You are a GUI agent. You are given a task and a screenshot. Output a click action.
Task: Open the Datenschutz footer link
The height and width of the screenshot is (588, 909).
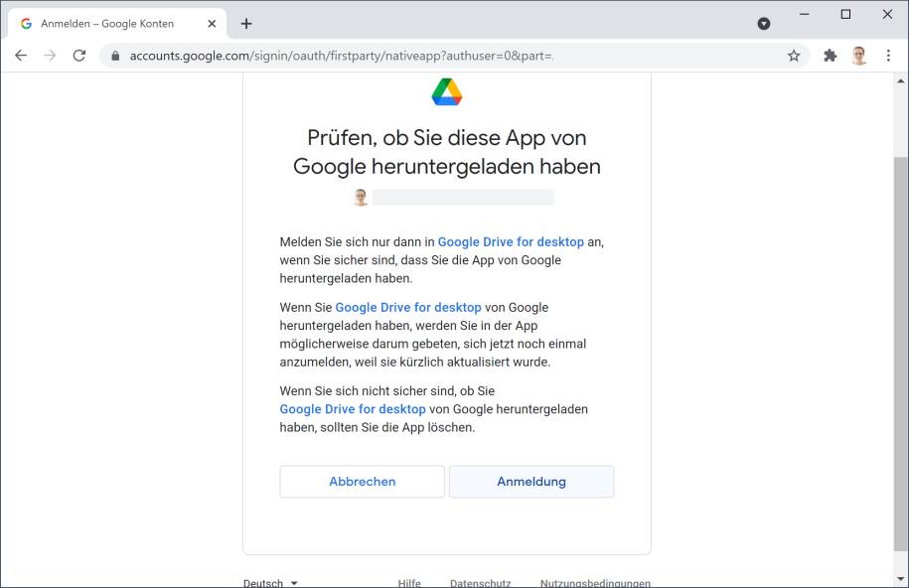click(x=481, y=583)
